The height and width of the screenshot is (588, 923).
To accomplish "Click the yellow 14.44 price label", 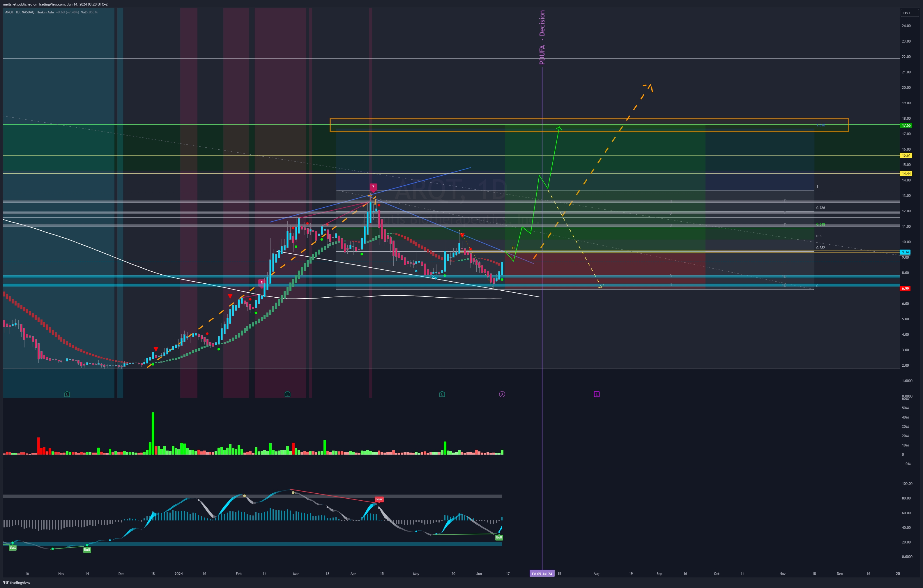I will 906,173.
